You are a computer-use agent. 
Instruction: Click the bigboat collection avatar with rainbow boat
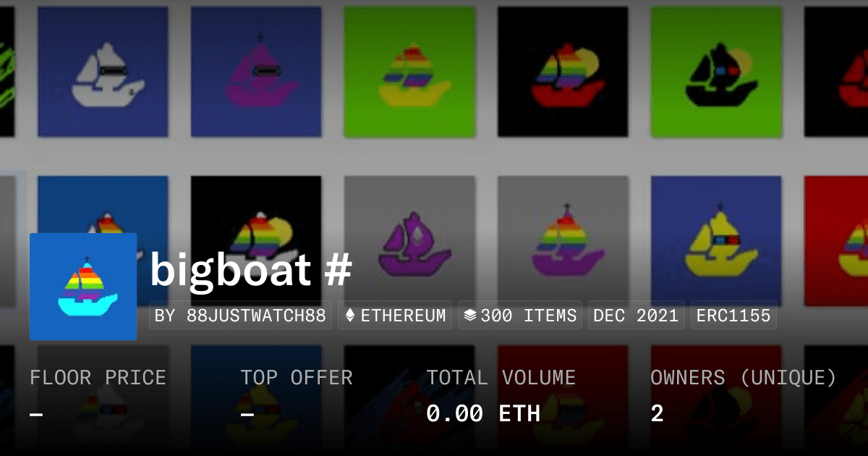83,287
